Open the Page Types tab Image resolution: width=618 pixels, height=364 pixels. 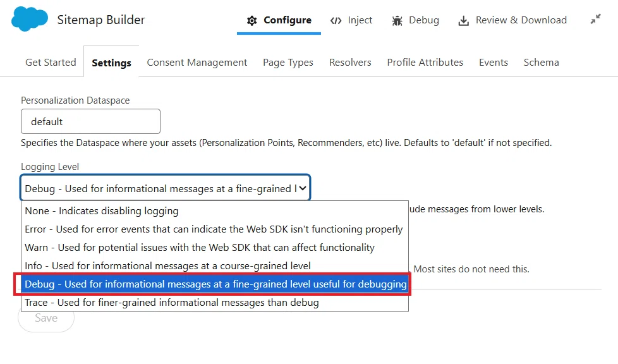point(288,63)
